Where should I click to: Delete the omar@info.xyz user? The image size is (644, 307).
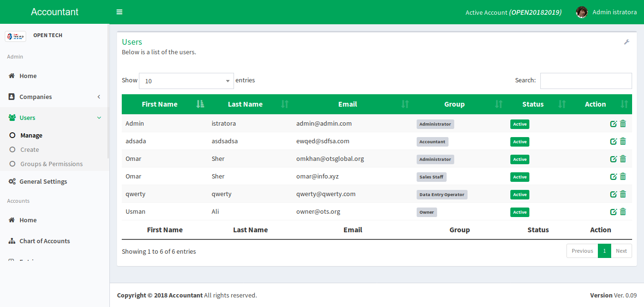coord(623,177)
